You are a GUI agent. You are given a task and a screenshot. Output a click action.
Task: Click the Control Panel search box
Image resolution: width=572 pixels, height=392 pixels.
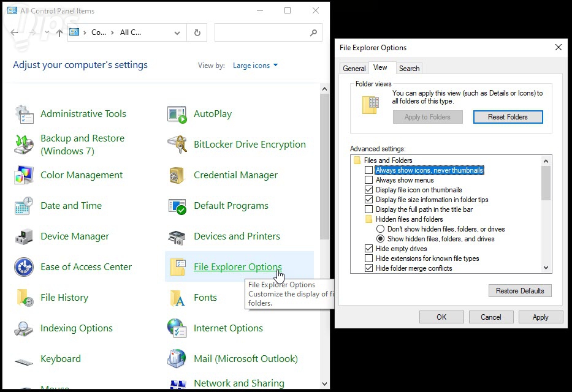point(262,33)
